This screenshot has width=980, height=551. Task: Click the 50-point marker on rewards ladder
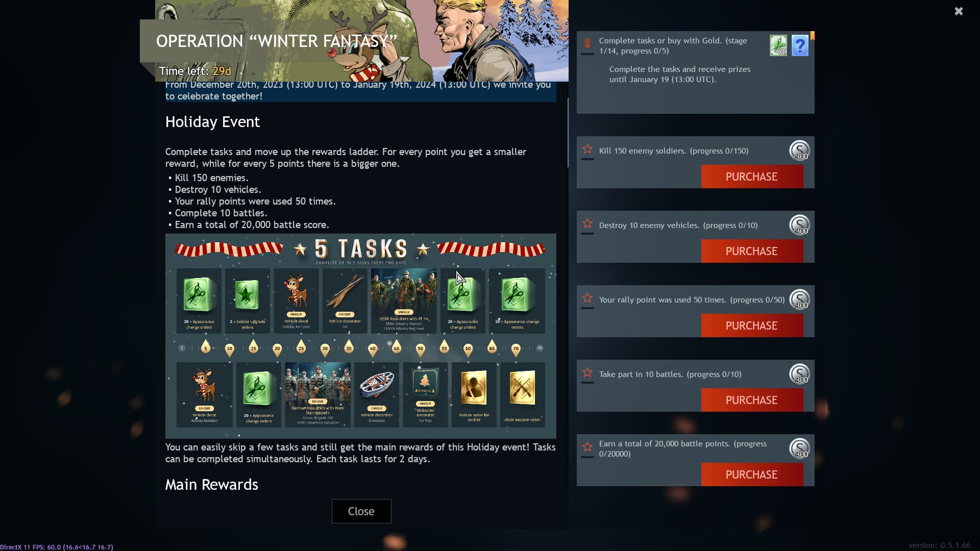click(420, 349)
